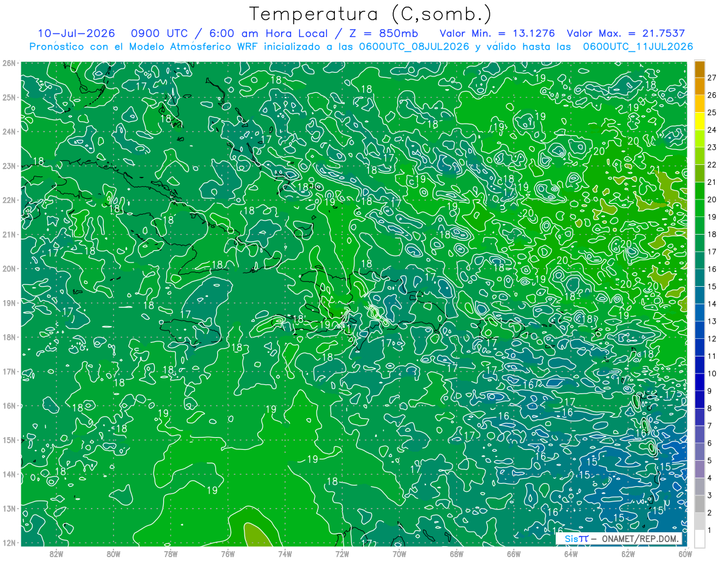The height and width of the screenshot is (562, 728).
Task: Click the gray swatch between 2 and 3
Action: click(x=699, y=504)
